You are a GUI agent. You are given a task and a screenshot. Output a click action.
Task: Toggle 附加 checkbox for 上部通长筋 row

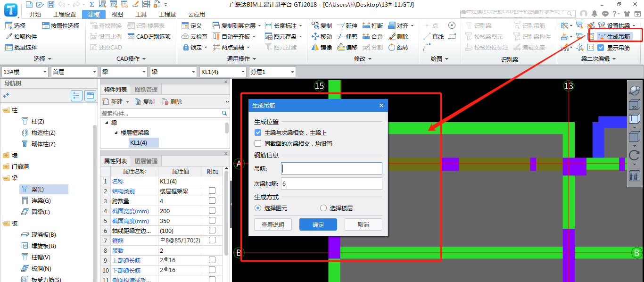tap(212, 260)
